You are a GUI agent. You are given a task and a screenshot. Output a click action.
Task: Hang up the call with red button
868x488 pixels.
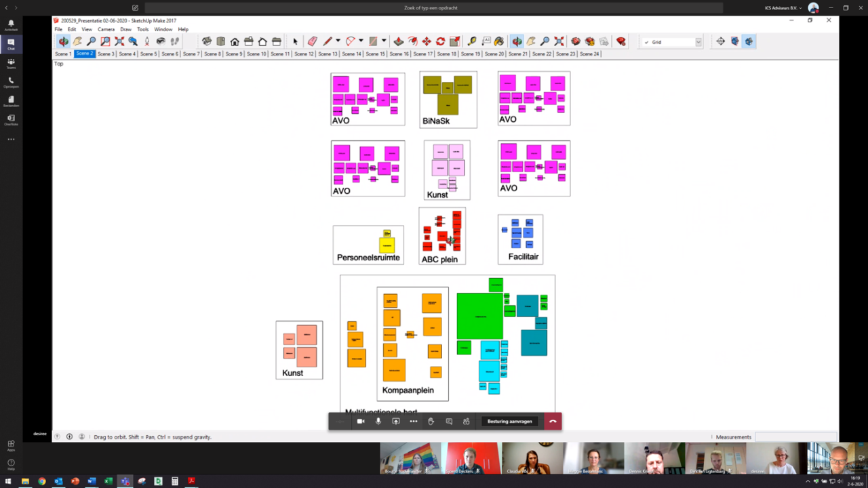click(x=553, y=422)
